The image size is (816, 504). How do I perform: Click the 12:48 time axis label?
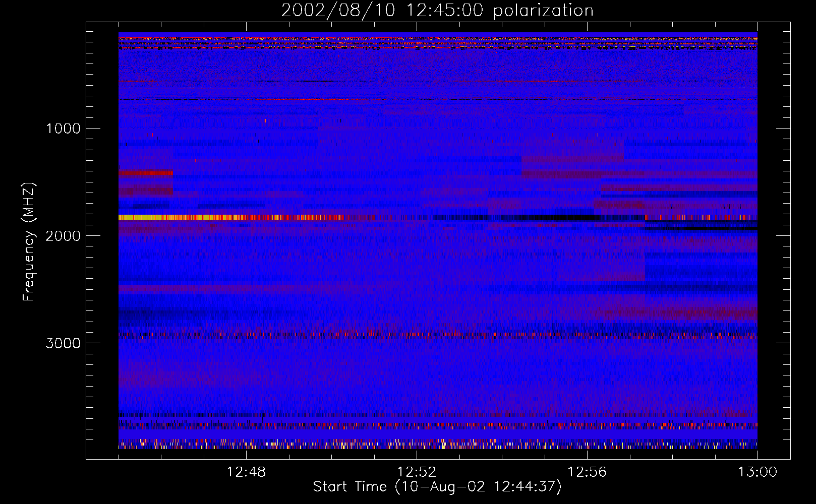pyautogui.click(x=246, y=472)
